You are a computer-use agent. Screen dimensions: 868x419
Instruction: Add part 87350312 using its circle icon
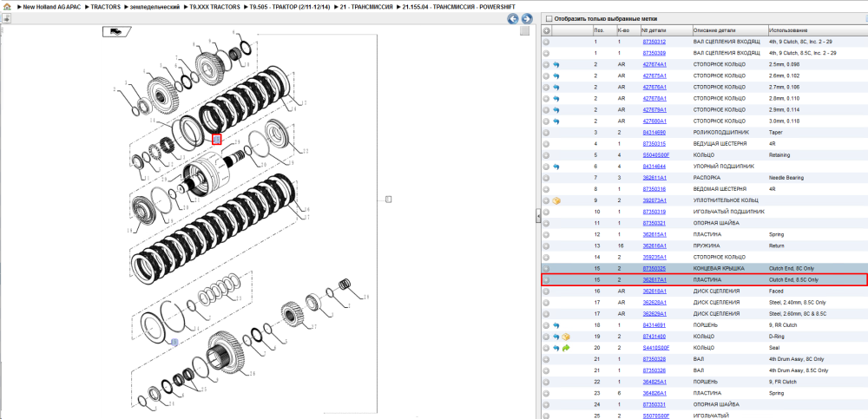click(x=546, y=42)
